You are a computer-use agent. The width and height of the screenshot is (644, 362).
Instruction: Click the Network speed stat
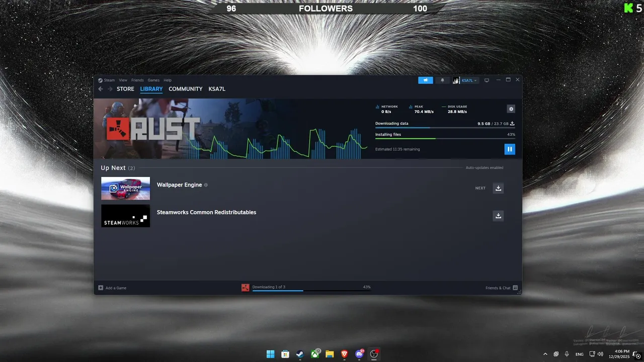387,109
